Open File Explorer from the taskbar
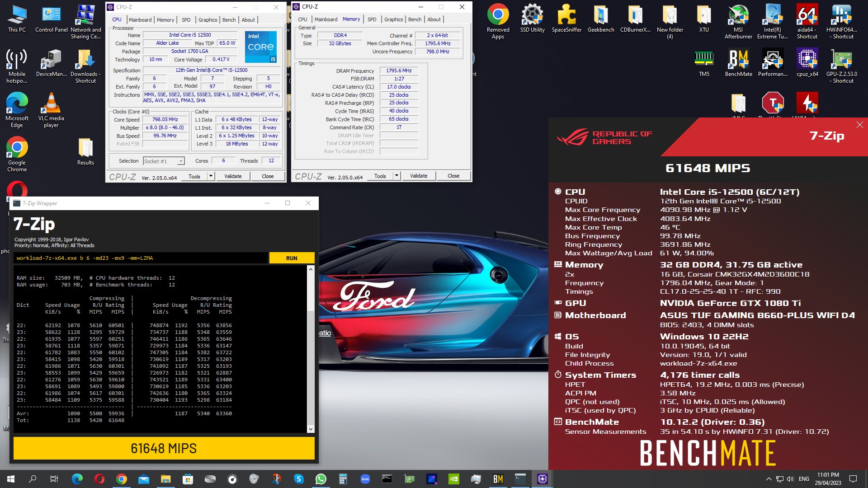The height and width of the screenshot is (488, 868). click(x=166, y=479)
